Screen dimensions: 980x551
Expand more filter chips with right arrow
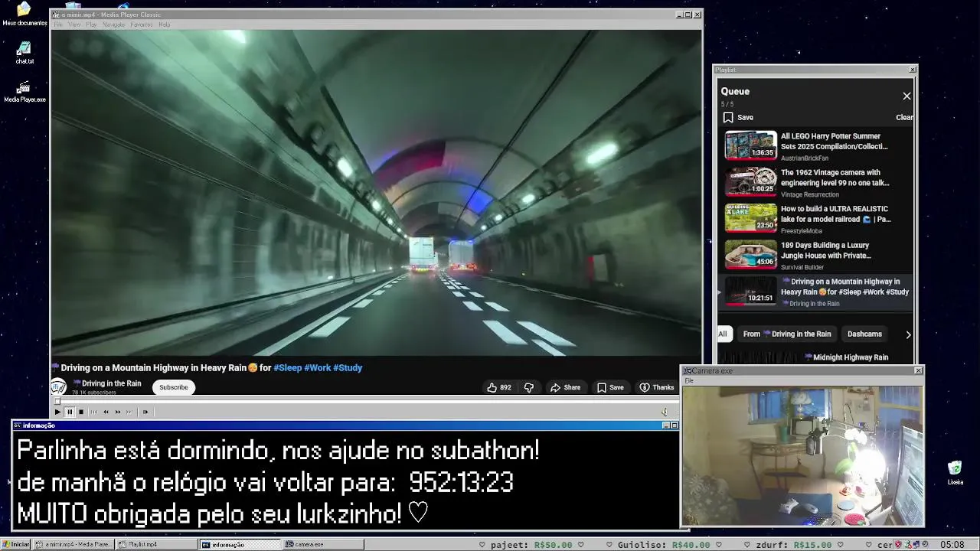[x=908, y=334]
